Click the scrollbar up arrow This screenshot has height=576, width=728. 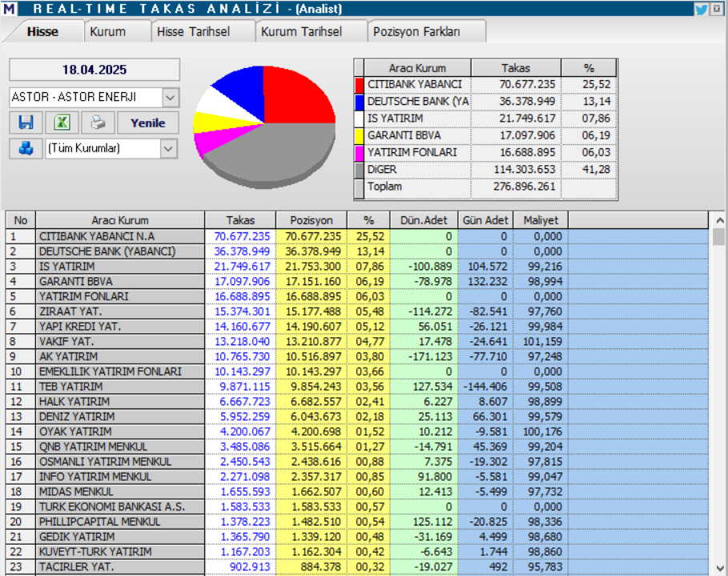click(x=719, y=220)
